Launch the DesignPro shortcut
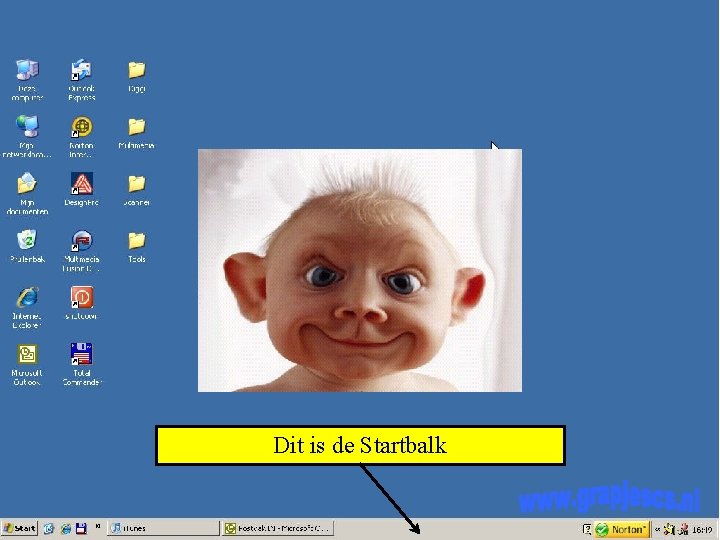This screenshot has width=720, height=540. (81, 189)
